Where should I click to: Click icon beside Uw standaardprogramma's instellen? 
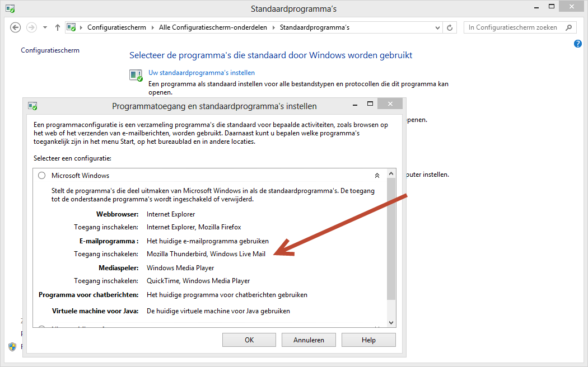(136, 75)
